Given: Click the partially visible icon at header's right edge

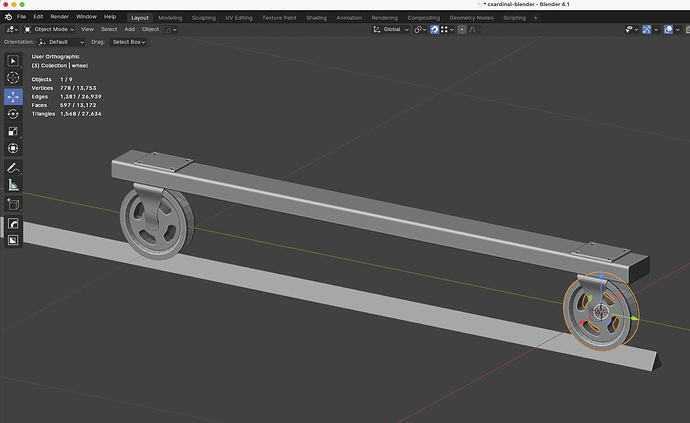Looking at the screenshot, I should [x=687, y=29].
